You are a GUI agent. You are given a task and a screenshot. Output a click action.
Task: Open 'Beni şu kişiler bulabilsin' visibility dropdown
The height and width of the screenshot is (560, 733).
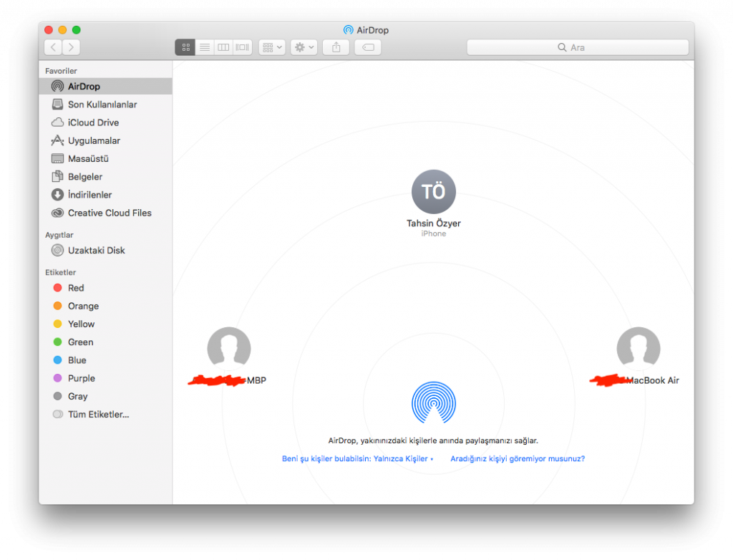pyautogui.click(x=358, y=458)
